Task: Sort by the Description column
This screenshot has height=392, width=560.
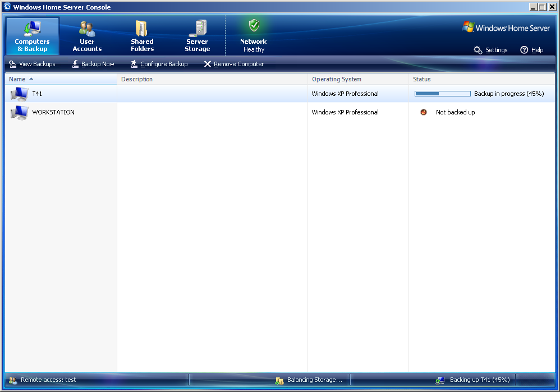Action: click(x=212, y=79)
